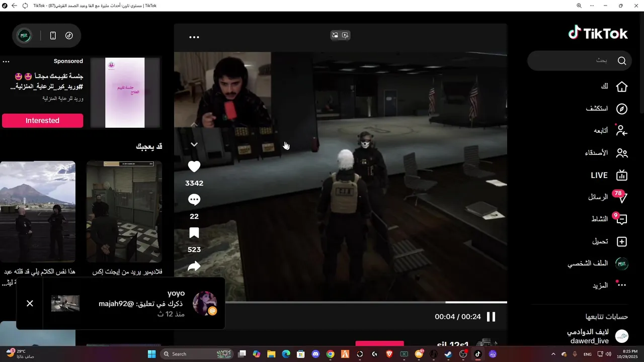This screenshot has height=362, width=644.
Task: Click the TikTok logo
Action: click(x=598, y=33)
